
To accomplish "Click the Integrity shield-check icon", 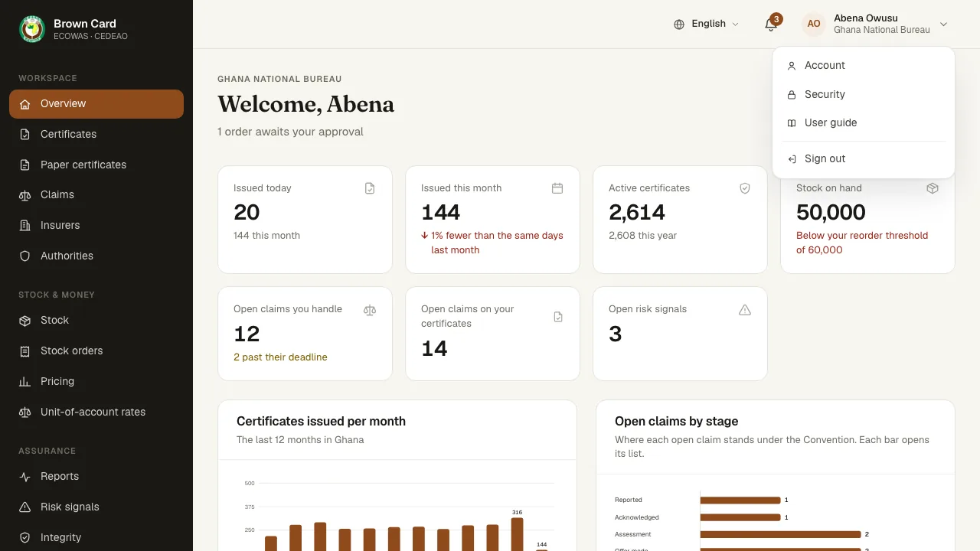I will click(25, 538).
